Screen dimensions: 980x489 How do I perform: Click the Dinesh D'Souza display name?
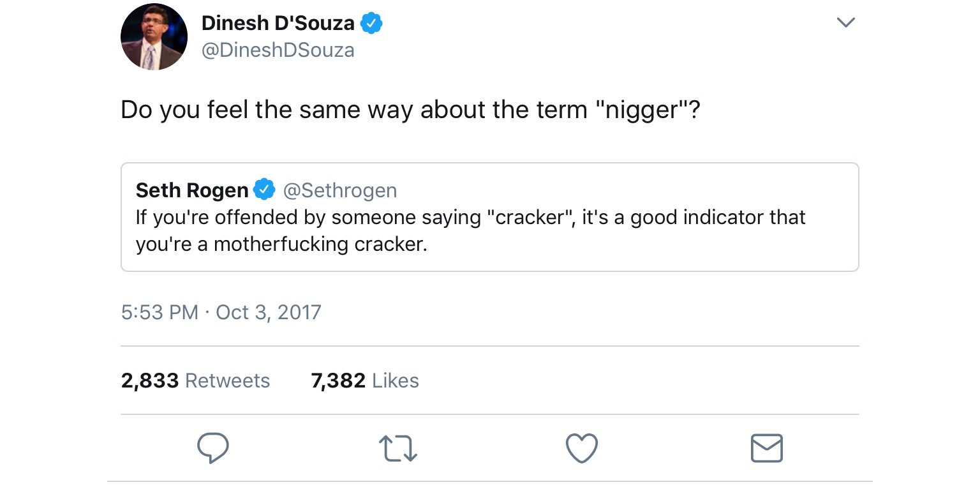[x=278, y=24]
